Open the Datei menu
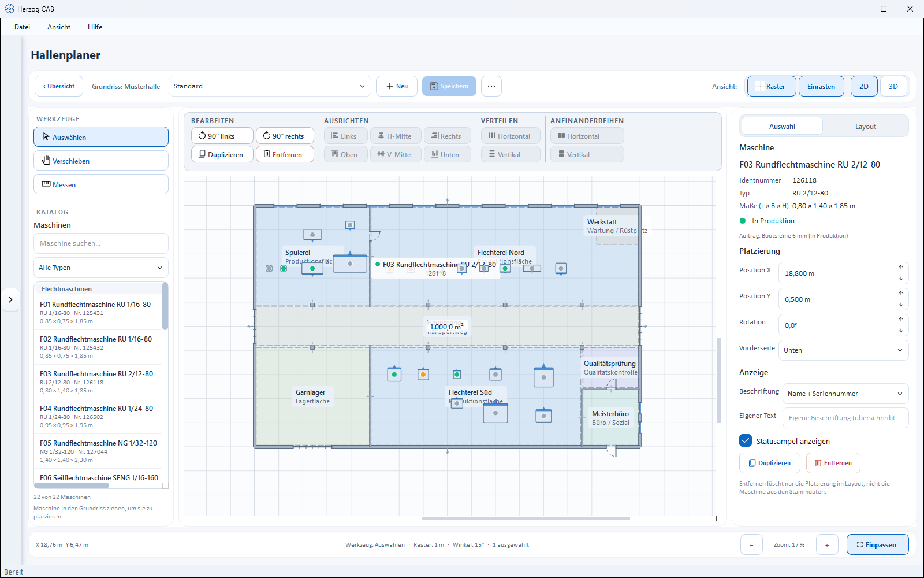 (23, 27)
